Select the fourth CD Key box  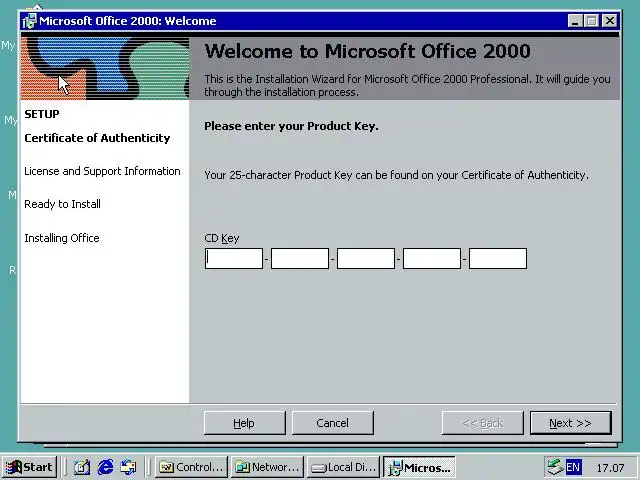(432, 258)
